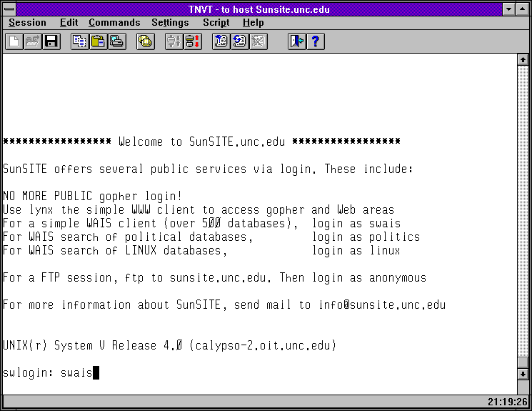Click the toolbar icon with red arrows
532x411 pixels.
192,41
